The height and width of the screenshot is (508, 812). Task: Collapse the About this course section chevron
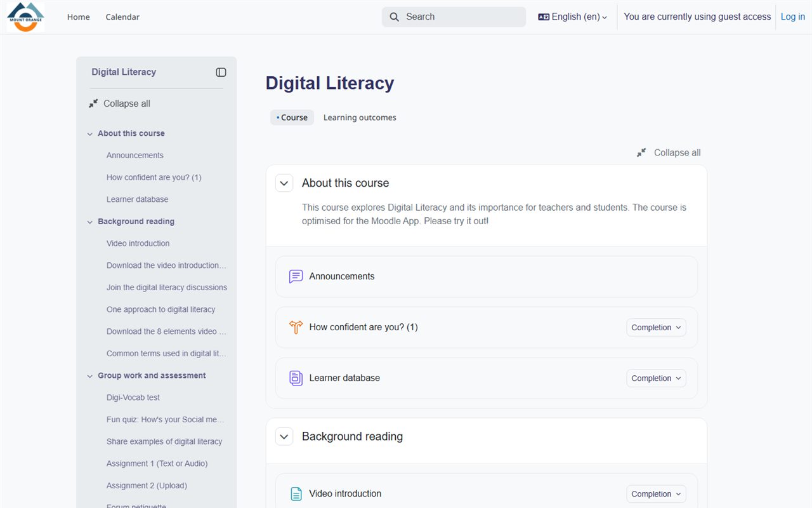284,183
